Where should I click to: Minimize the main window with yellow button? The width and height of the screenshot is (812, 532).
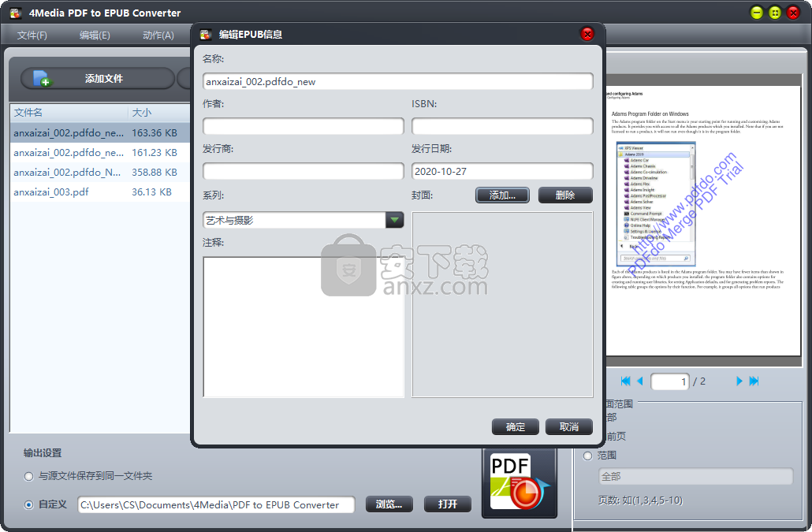(x=757, y=13)
